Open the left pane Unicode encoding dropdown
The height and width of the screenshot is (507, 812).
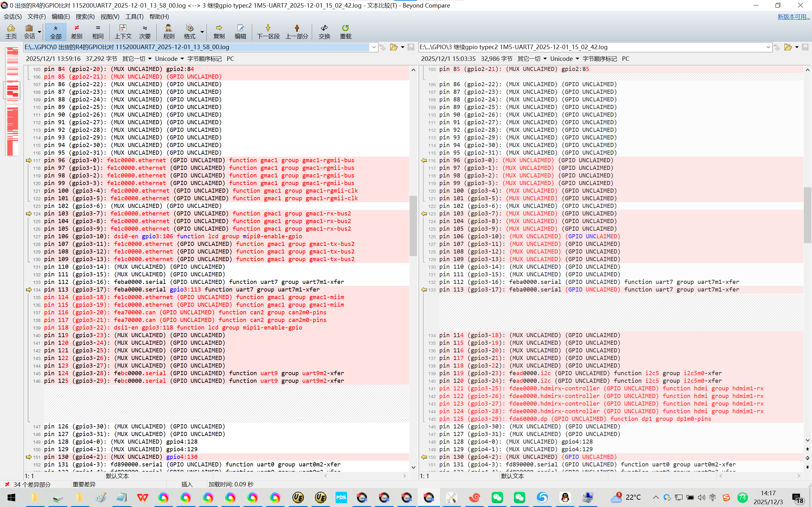click(169, 59)
